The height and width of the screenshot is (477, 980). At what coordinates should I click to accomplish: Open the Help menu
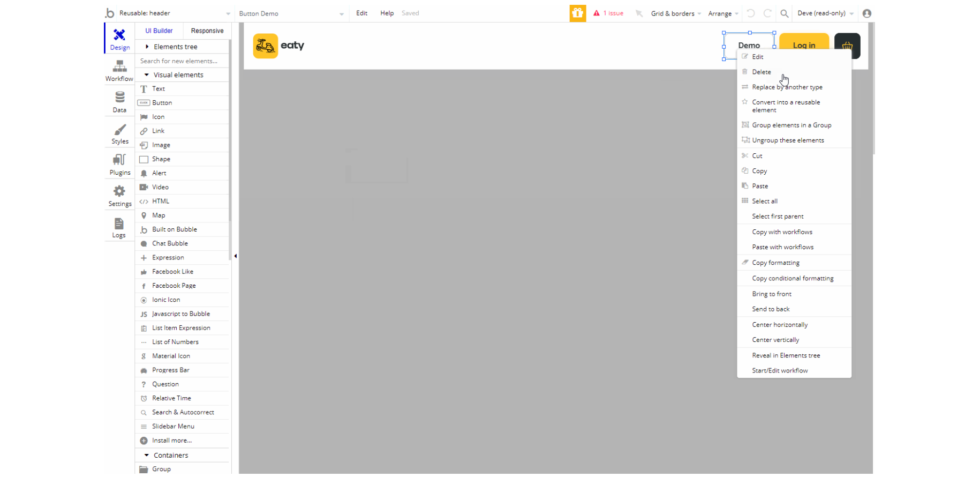click(x=387, y=13)
